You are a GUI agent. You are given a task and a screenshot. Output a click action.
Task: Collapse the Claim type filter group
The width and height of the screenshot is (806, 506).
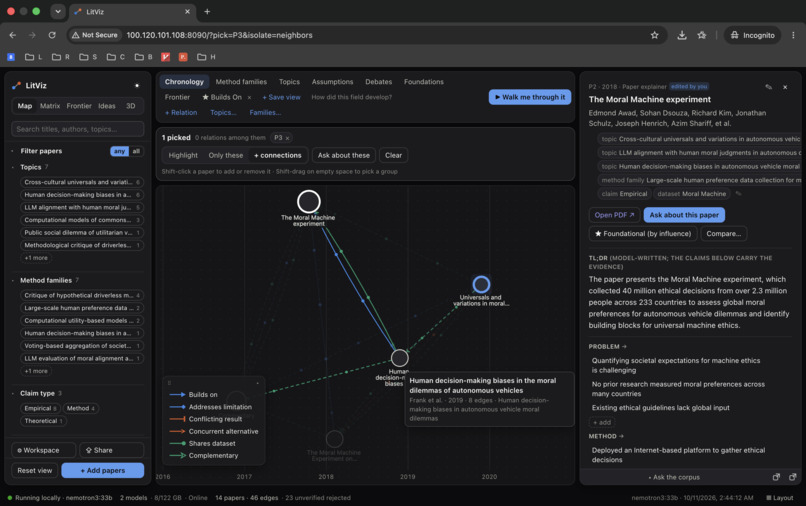pos(13,393)
